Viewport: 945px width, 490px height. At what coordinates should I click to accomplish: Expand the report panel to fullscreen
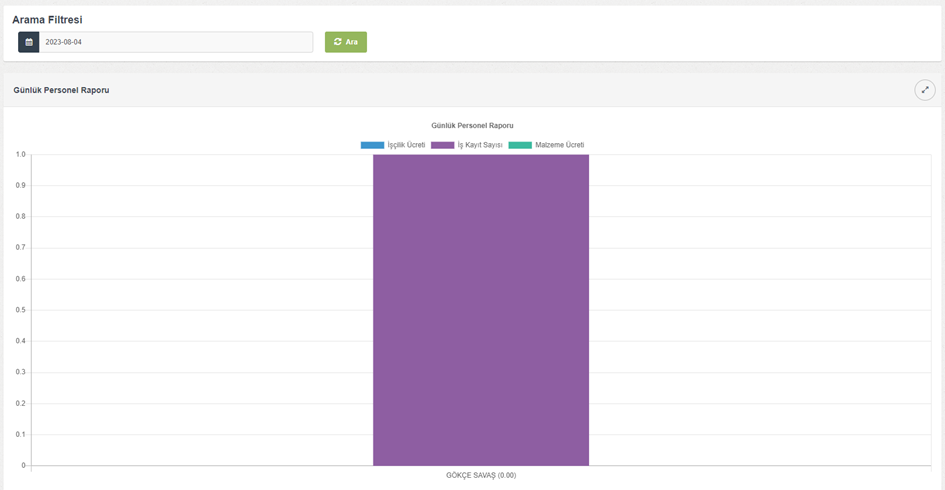(924, 90)
